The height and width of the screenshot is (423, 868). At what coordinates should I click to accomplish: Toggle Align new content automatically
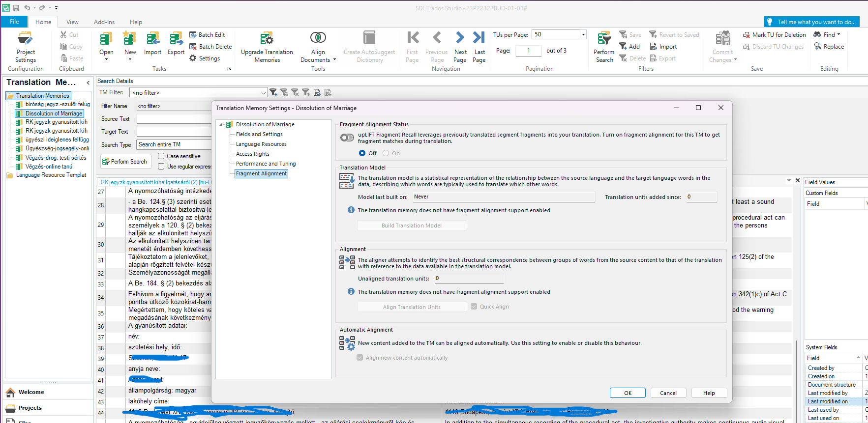[x=359, y=358]
